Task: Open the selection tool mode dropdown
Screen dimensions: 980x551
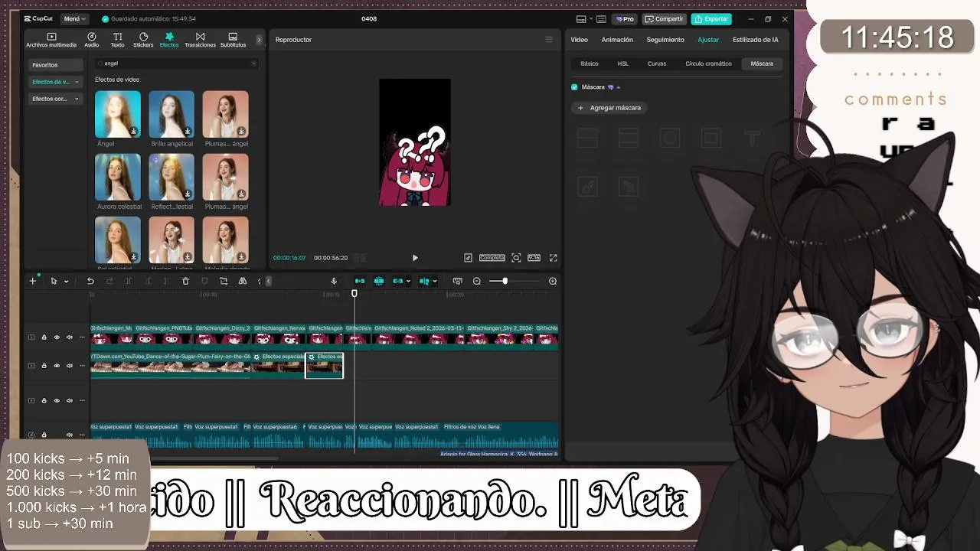Action: (x=66, y=281)
